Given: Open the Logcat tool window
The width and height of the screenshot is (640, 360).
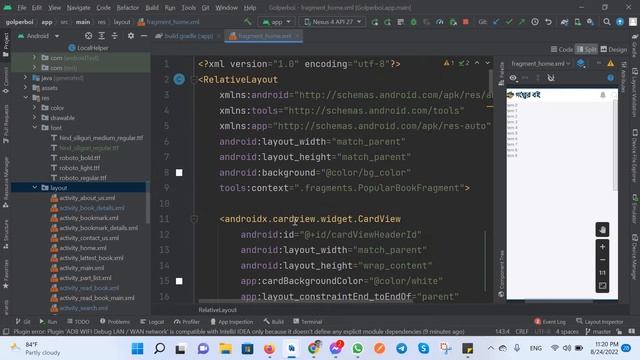Looking at the screenshot, I should (152, 322).
